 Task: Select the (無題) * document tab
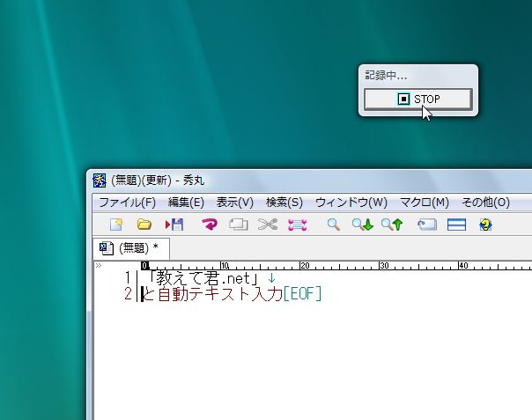tap(131, 248)
